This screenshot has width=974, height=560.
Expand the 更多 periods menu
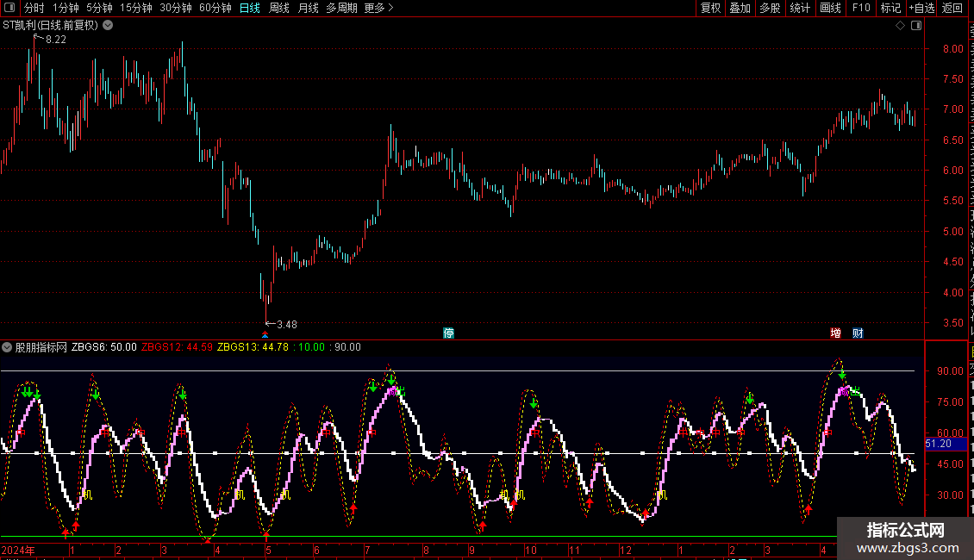(x=379, y=8)
